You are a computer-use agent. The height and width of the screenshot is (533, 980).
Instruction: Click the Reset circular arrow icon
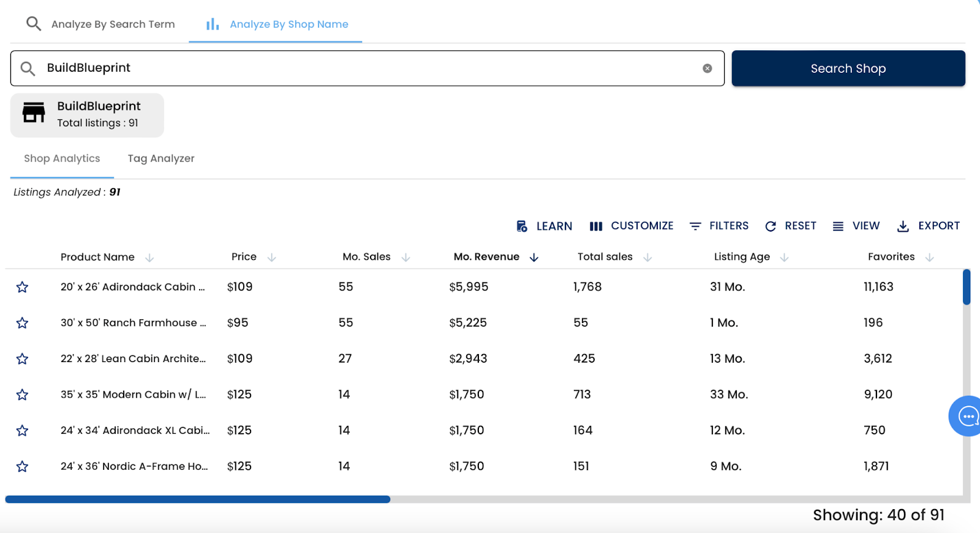pos(771,226)
